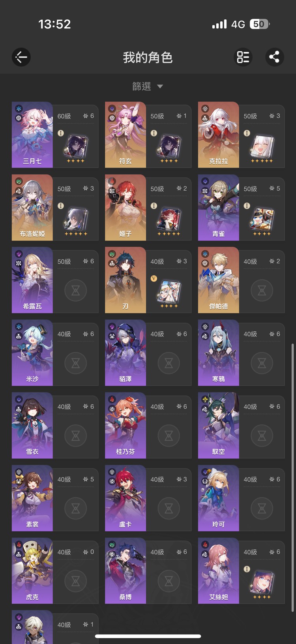Open the 桂乃芬 character card
This screenshot has width=296, height=644.
pos(148,425)
